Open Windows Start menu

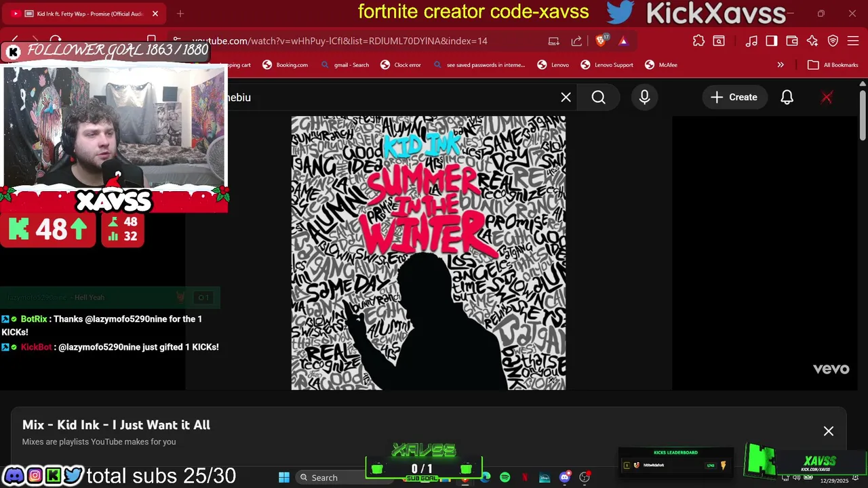[x=283, y=477]
